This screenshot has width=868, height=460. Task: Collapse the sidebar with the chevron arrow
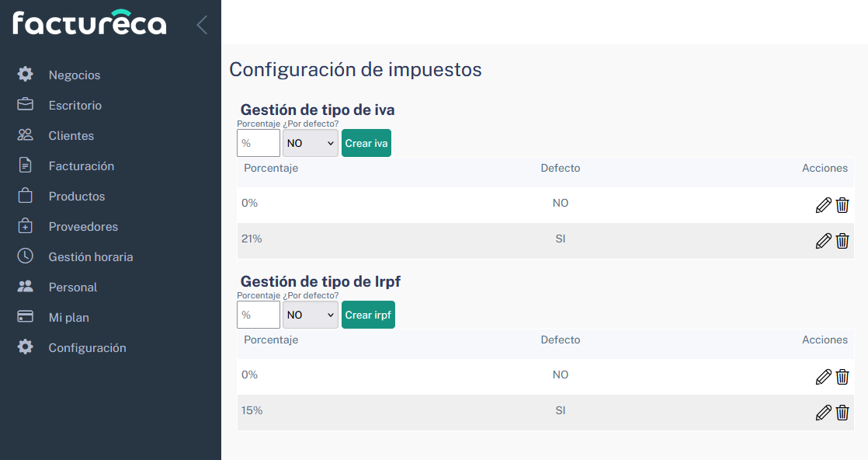pyautogui.click(x=201, y=24)
